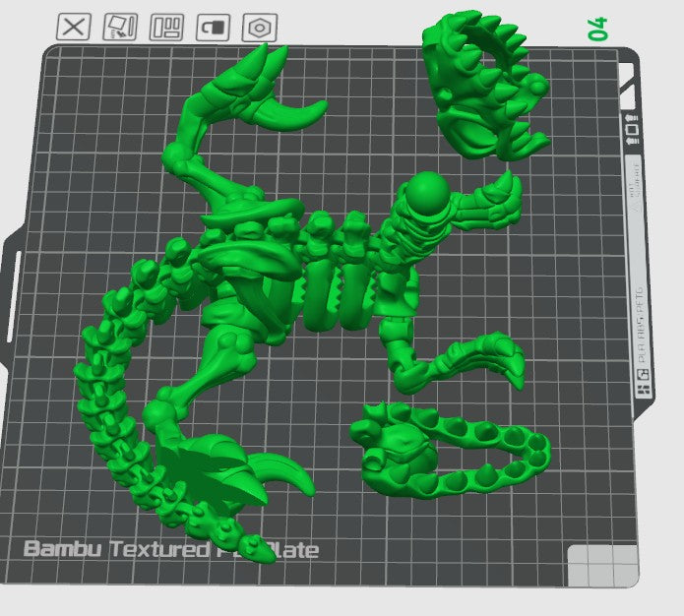Toggle the plate lock icon

(x=213, y=27)
